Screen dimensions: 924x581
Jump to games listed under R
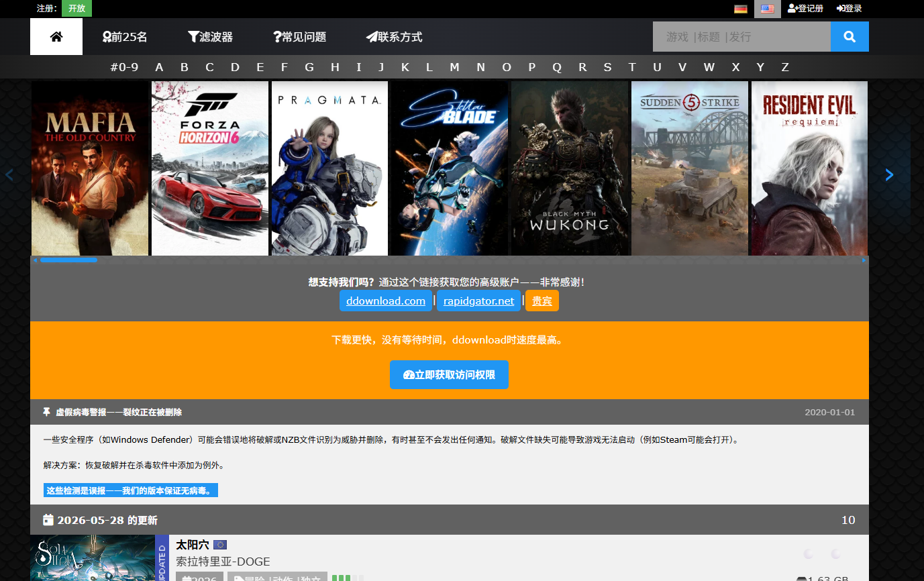click(582, 67)
